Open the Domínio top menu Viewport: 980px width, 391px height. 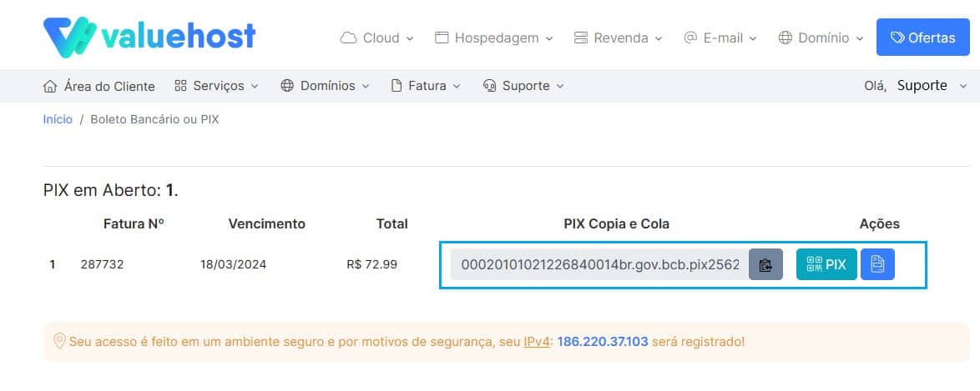click(x=821, y=38)
